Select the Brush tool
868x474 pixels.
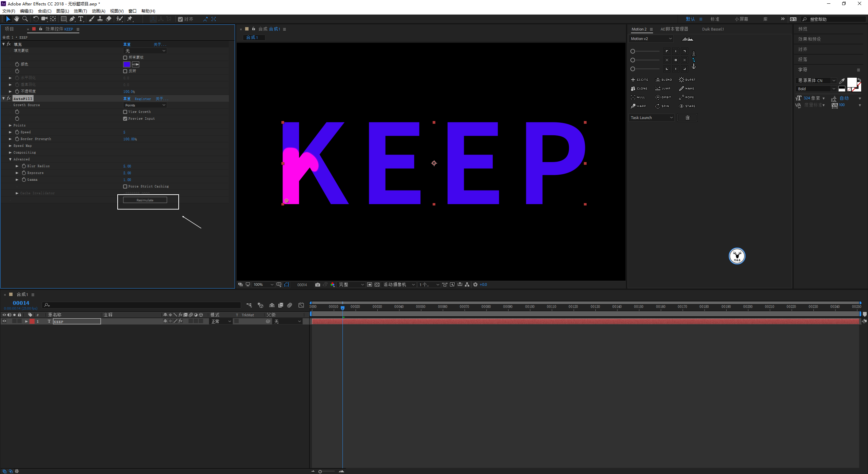click(x=92, y=19)
